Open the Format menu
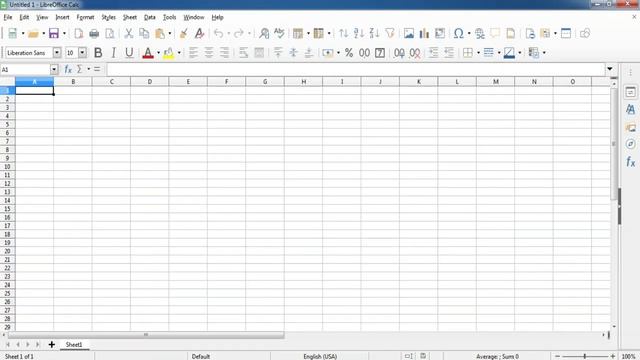 [x=85, y=17]
